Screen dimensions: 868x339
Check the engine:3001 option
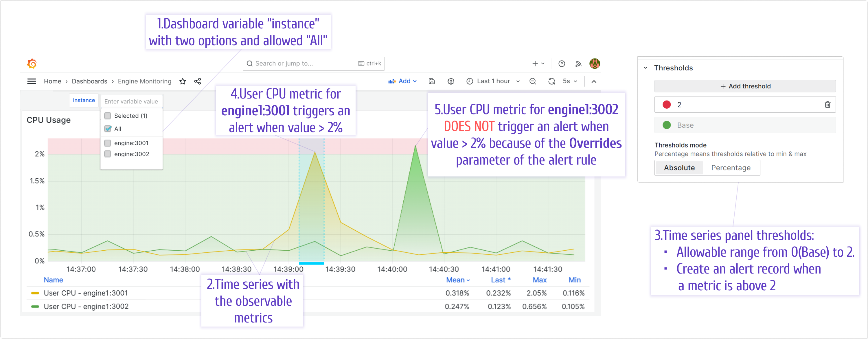coord(108,143)
